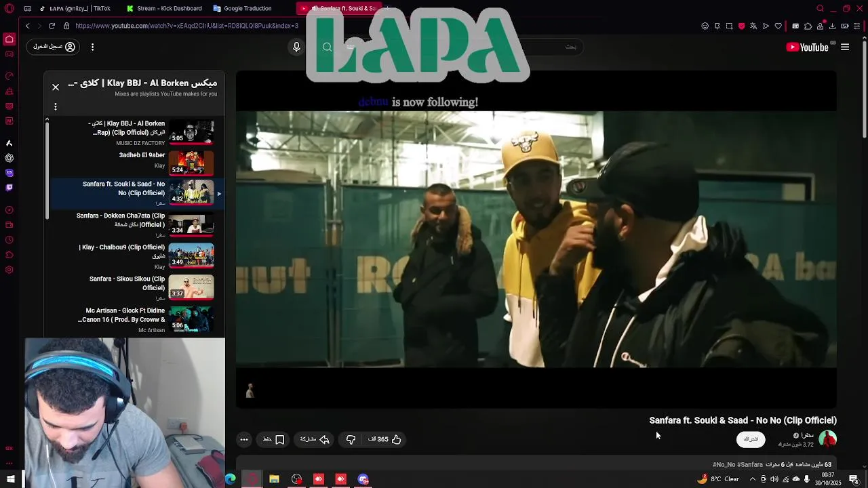
Task: Open the Opera GX menu logo
Action: [9, 8]
